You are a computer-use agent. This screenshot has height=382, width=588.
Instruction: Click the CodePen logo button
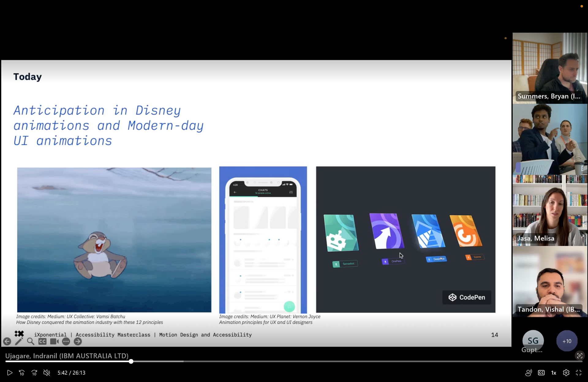(467, 297)
